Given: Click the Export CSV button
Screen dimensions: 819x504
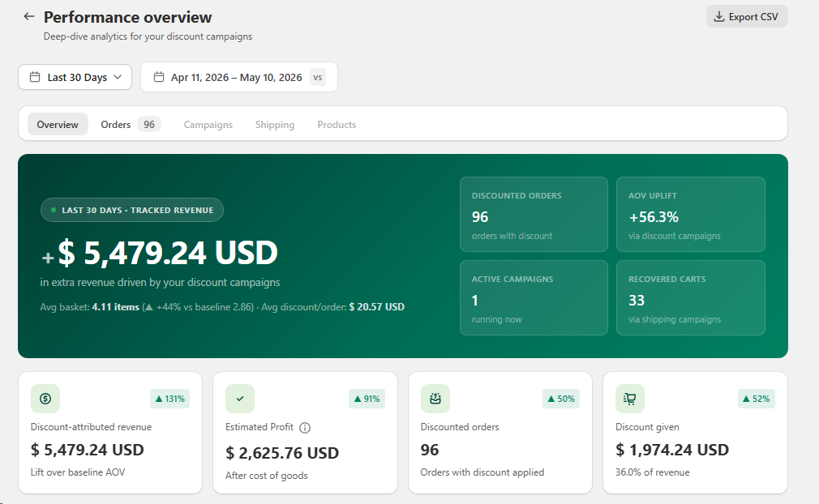Looking at the screenshot, I should click(x=747, y=17).
